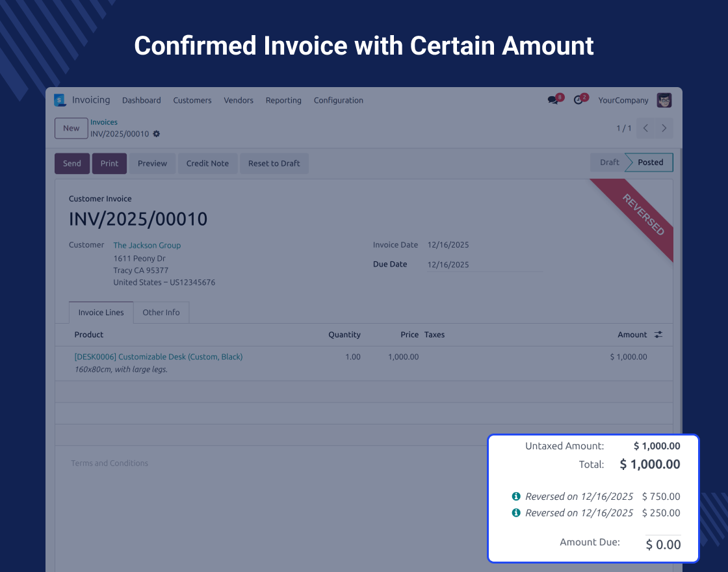Switch to the Other Info tab
Screen dimensions: 728x572
[161, 313]
